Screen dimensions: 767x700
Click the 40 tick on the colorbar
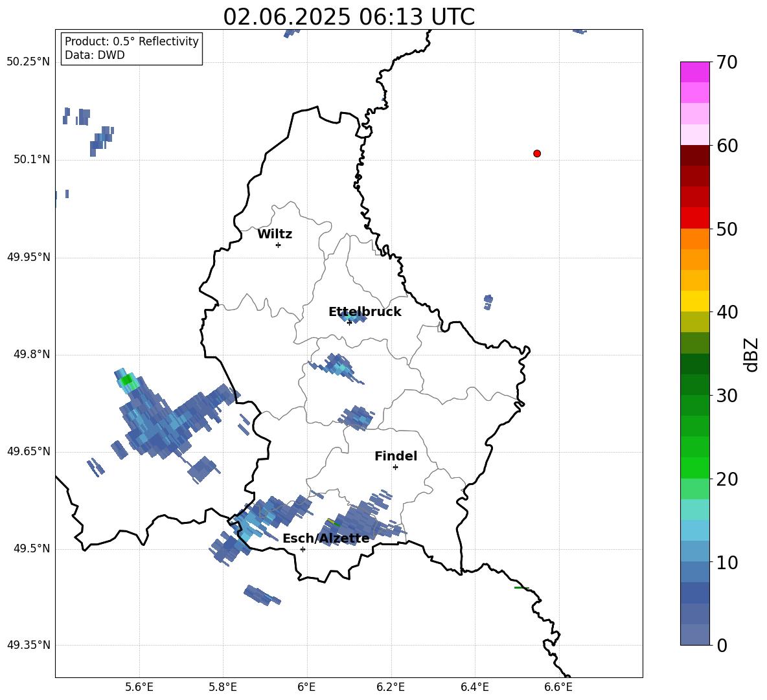pyautogui.click(x=727, y=312)
